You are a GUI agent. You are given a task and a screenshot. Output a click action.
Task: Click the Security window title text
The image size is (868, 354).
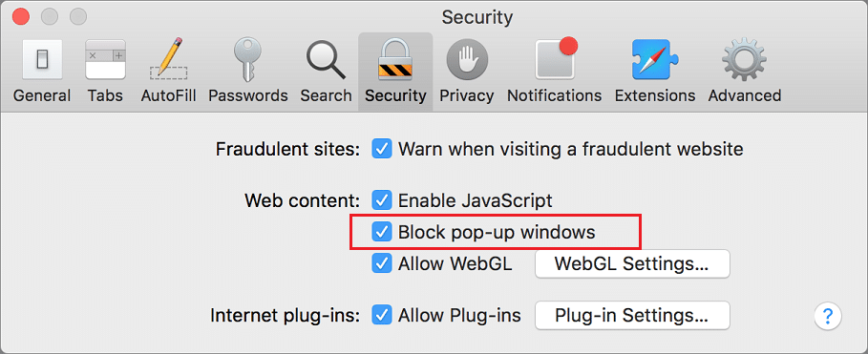pos(477,17)
